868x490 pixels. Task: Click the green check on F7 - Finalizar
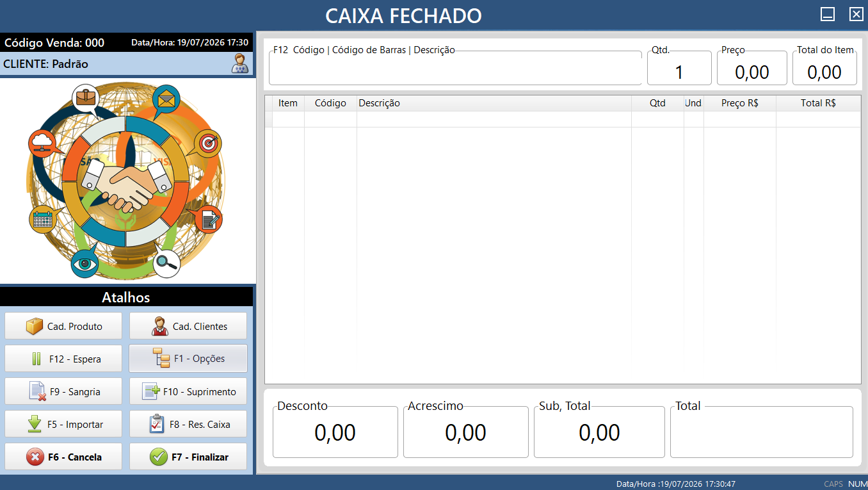(x=158, y=457)
